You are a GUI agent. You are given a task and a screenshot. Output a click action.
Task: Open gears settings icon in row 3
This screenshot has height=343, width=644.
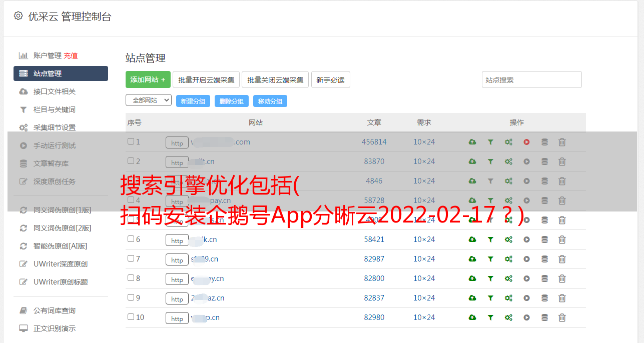pyautogui.click(x=508, y=181)
